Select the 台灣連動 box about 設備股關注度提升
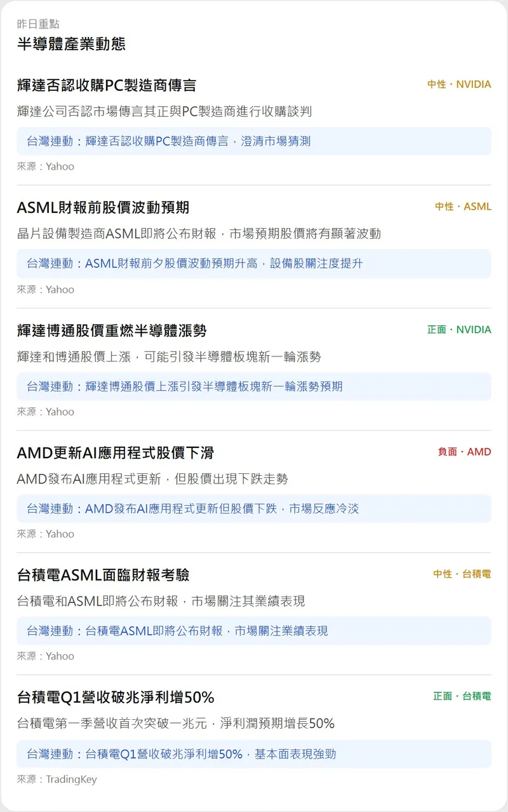 coord(253,264)
